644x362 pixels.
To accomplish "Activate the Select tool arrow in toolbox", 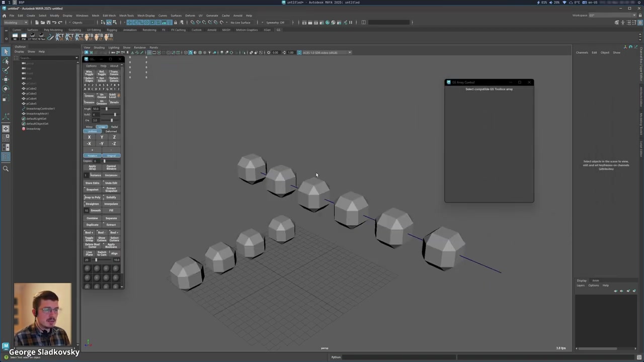I will click(x=6, y=52).
